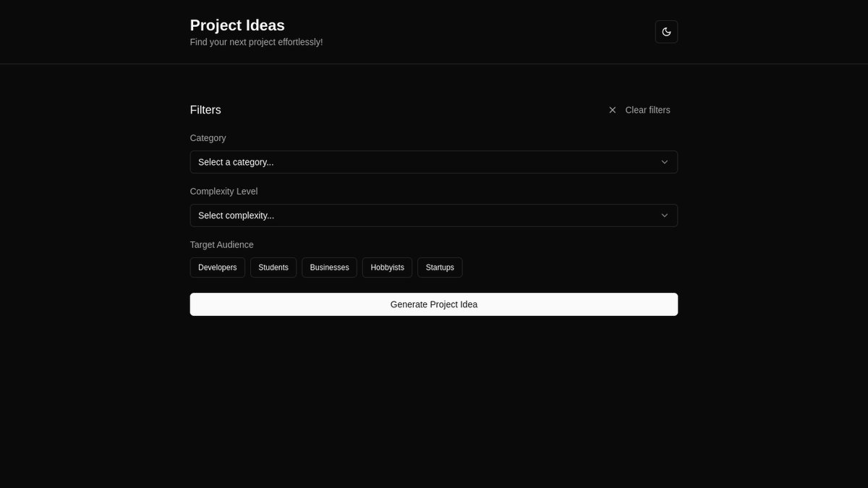Click the Filters section heading

[x=205, y=110]
